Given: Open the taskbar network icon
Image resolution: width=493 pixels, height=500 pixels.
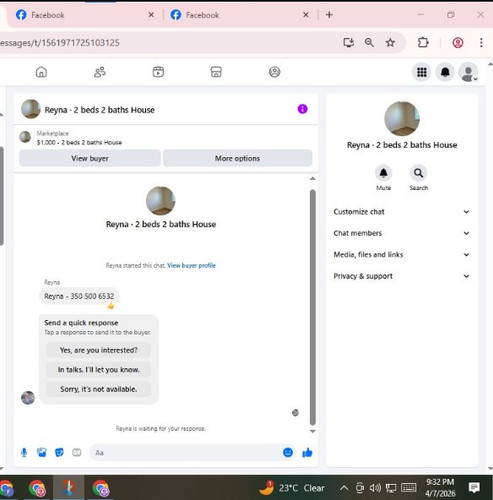Looking at the screenshot, I should (x=391, y=488).
